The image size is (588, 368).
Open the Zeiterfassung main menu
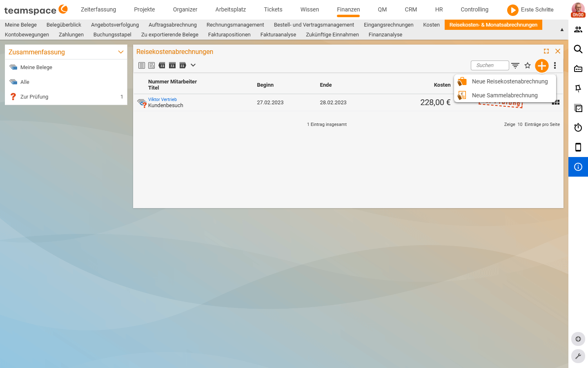click(x=98, y=9)
